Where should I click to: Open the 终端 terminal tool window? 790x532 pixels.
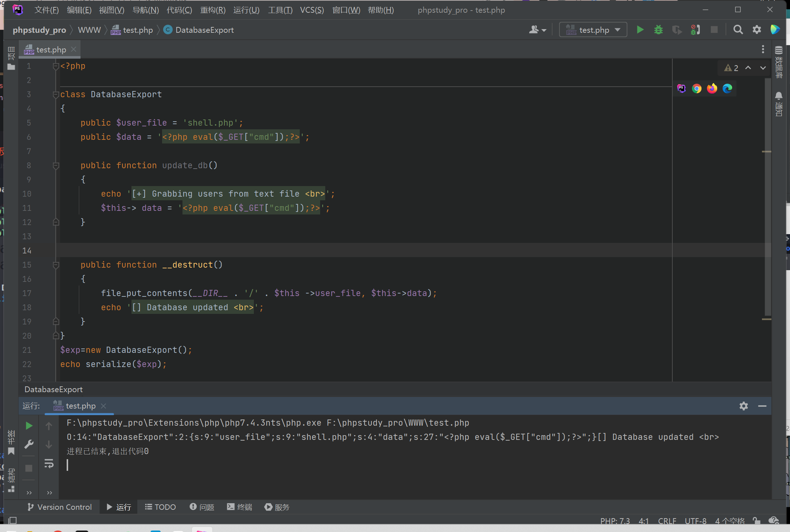(x=239, y=507)
